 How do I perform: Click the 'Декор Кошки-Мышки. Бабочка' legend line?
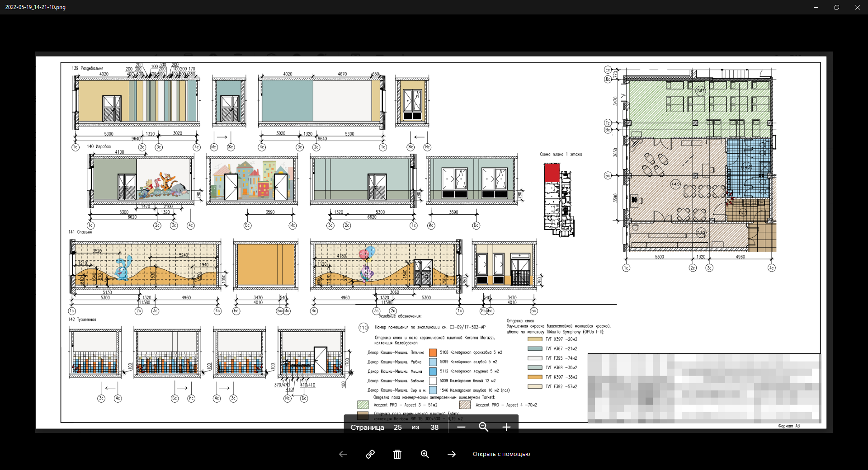pyautogui.click(x=396, y=381)
